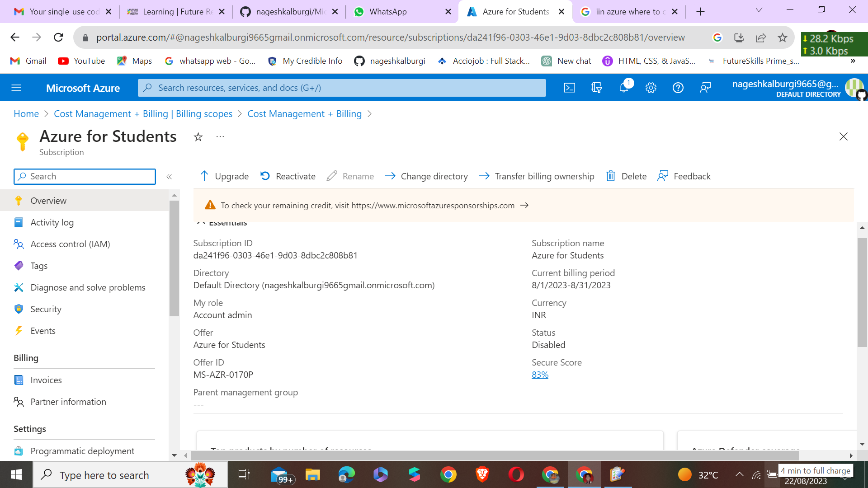868x488 pixels.
Task: Open Activity log
Action: (84, 222)
